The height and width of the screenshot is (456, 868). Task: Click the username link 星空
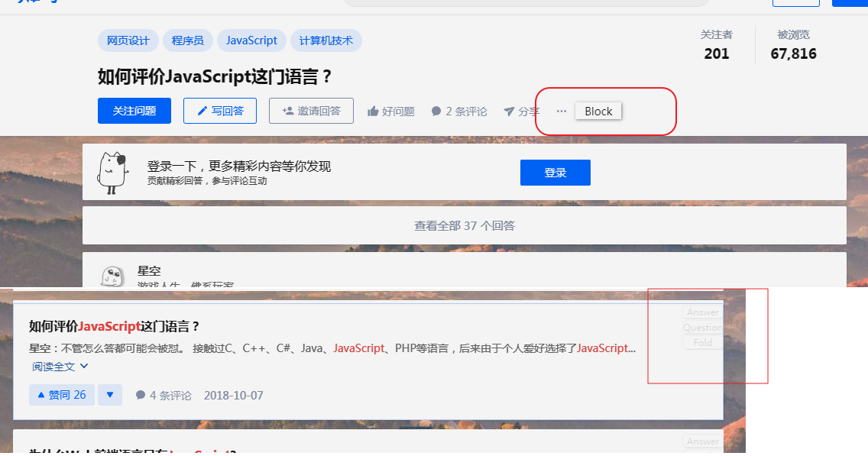point(150,270)
